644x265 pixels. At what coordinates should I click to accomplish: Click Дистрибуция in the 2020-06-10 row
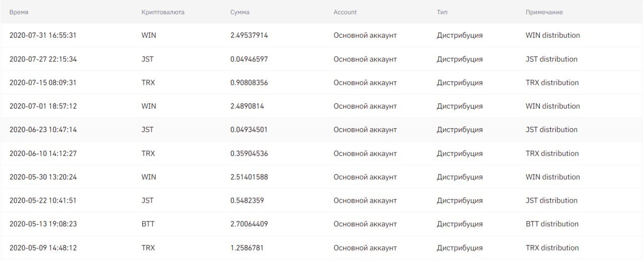pyautogui.click(x=460, y=153)
